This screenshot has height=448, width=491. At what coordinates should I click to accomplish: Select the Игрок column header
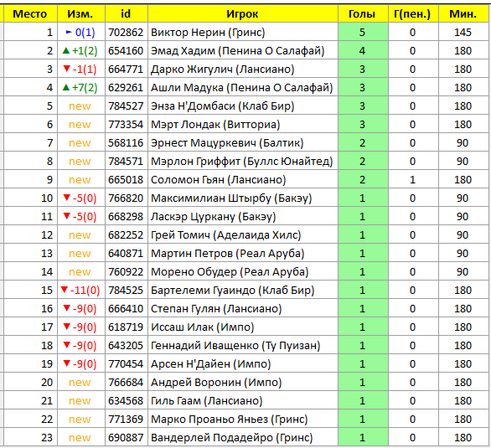(x=243, y=13)
